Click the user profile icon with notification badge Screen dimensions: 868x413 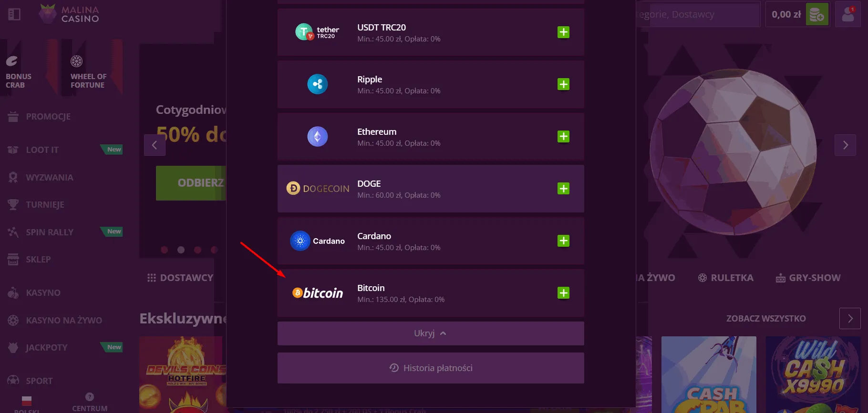tap(848, 14)
